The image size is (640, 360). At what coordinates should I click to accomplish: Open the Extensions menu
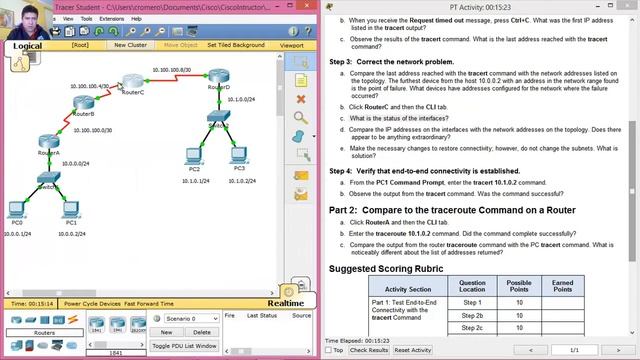point(111,19)
